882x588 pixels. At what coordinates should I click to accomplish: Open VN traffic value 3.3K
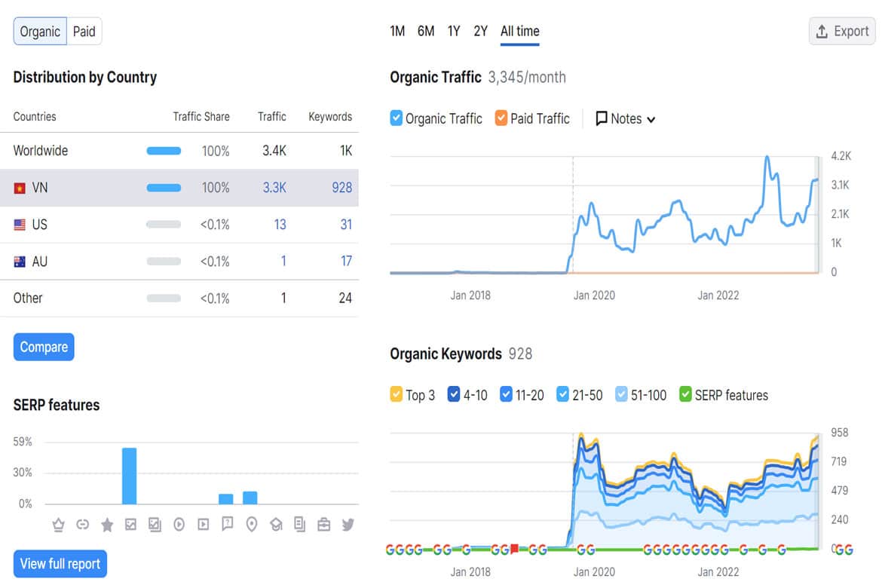pyautogui.click(x=274, y=188)
